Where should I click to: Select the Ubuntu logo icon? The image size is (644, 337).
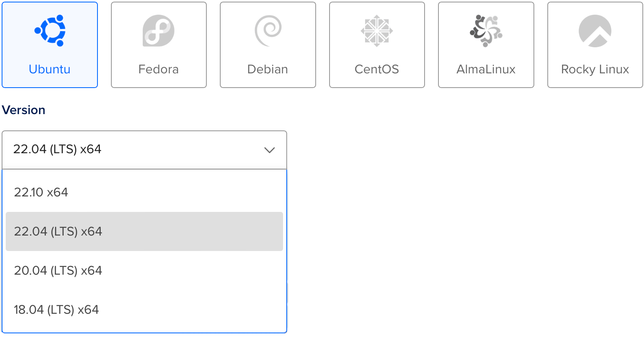(50, 30)
